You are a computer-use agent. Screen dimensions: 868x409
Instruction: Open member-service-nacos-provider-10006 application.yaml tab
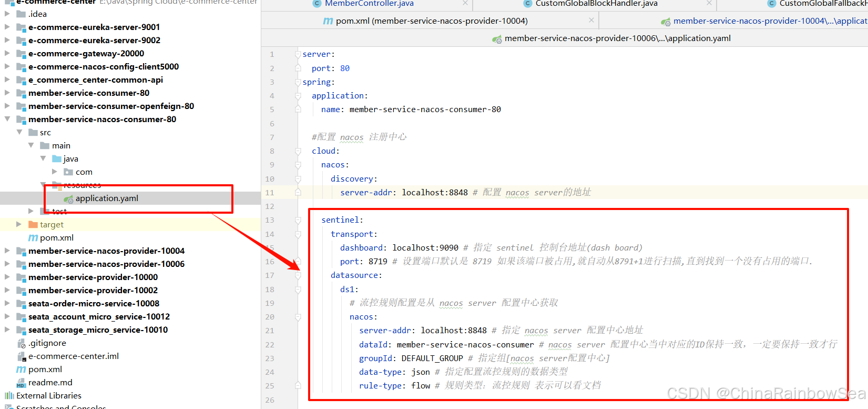pyautogui.click(x=617, y=38)
